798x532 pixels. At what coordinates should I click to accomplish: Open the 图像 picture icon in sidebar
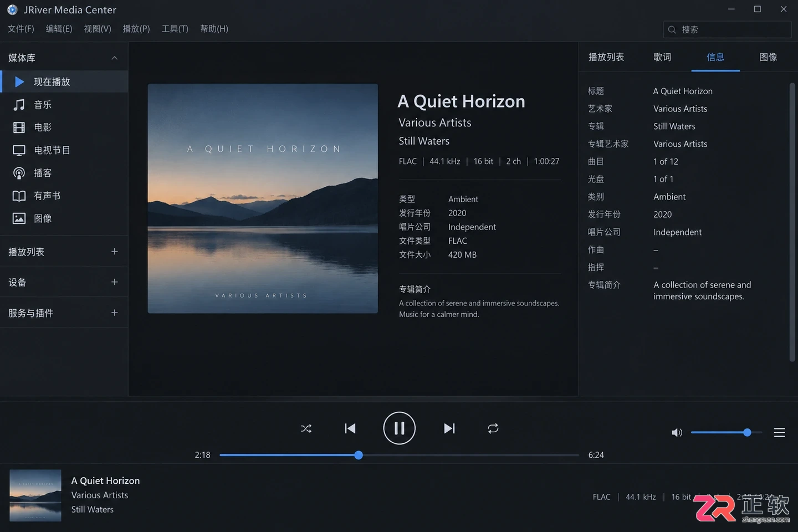(x=19, y=218)
